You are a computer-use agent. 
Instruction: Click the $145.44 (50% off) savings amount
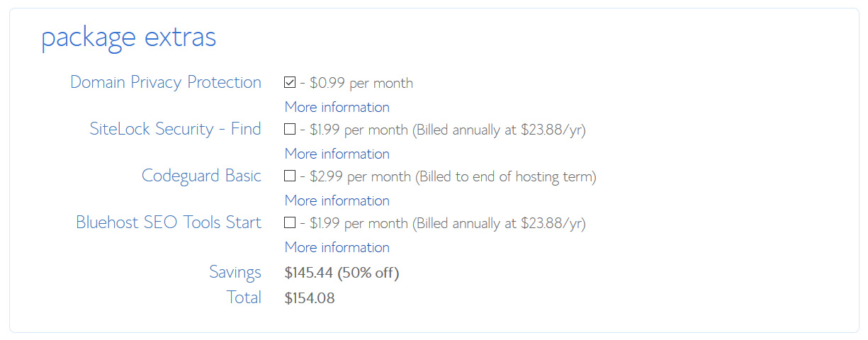coord(342,273)
